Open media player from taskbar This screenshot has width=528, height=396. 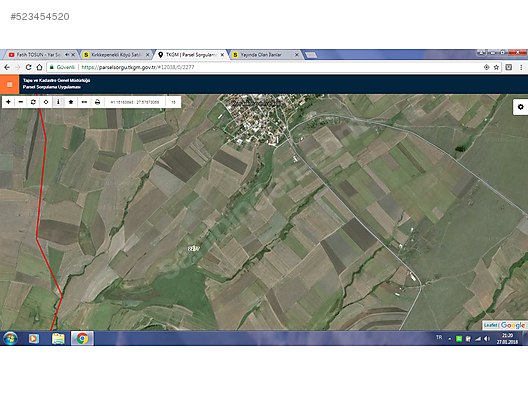coord(33,338)
